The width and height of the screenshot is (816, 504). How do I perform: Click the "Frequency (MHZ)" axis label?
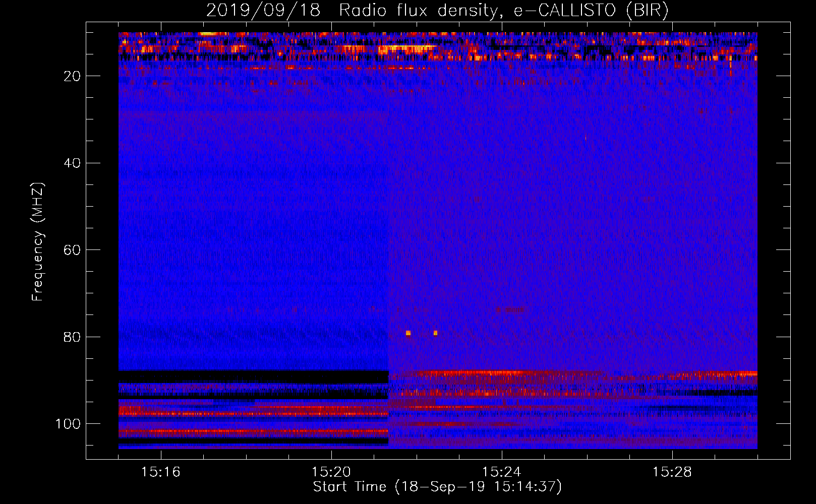click(x=38, y=242)
